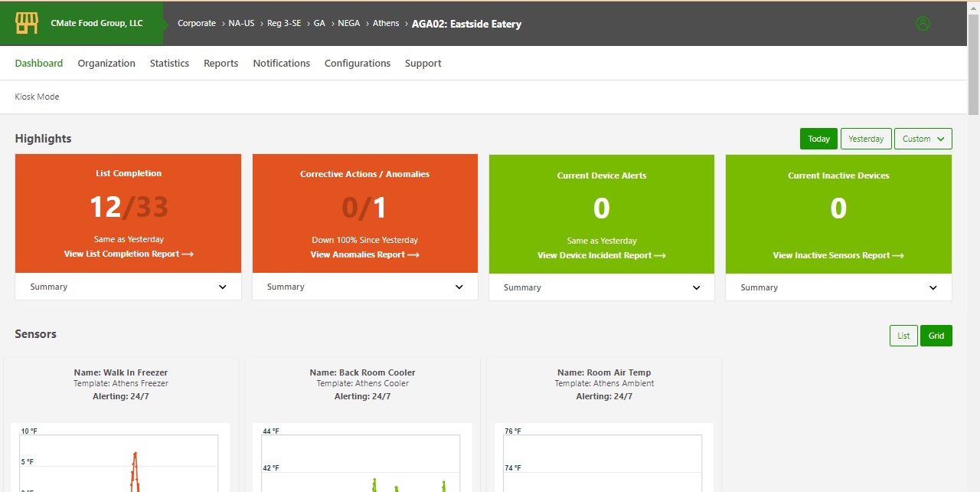The width and height of the screenshot is (980, 492).
Task: Open the Statistics menu
Action: (x=169, y=64)
